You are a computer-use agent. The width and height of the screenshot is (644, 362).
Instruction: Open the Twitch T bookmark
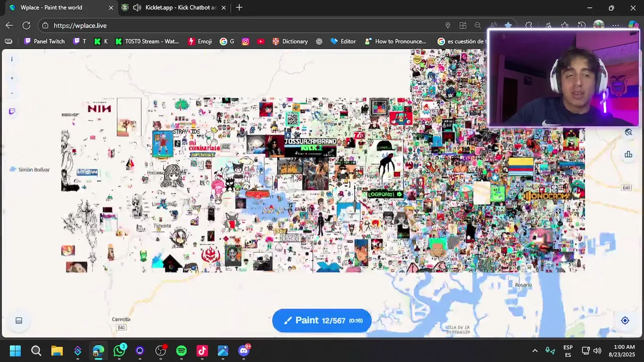(x=79, y=41)
